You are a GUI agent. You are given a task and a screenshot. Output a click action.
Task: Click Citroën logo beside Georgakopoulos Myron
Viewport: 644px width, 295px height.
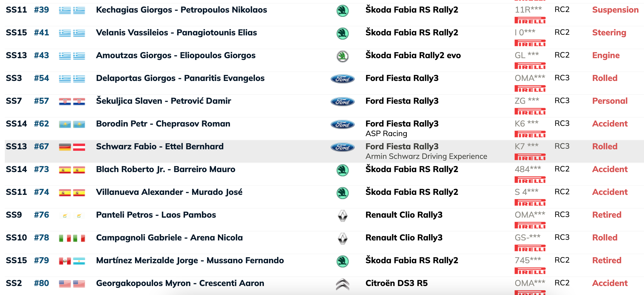(342, 284)
